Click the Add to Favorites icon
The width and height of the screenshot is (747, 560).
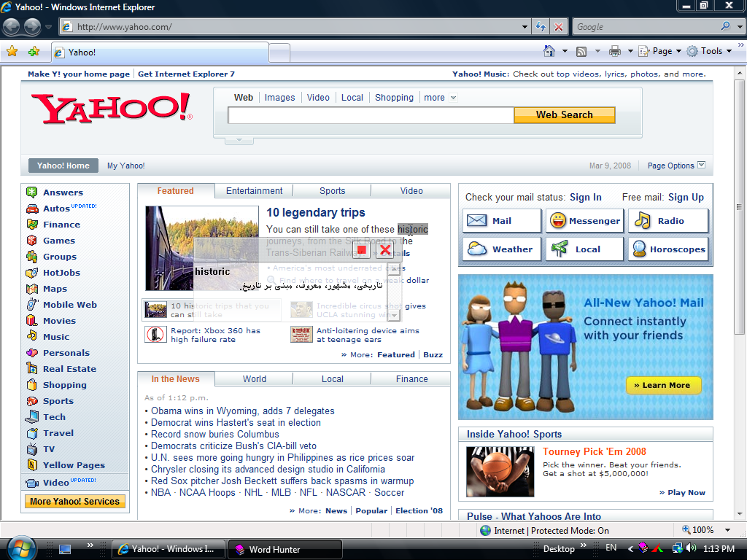pos(34,52)
